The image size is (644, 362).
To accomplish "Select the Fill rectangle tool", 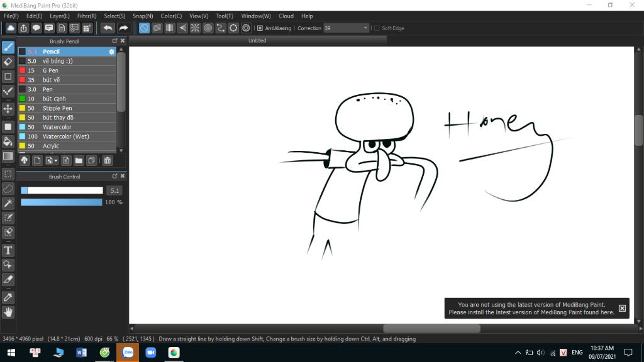I will 8,127.
